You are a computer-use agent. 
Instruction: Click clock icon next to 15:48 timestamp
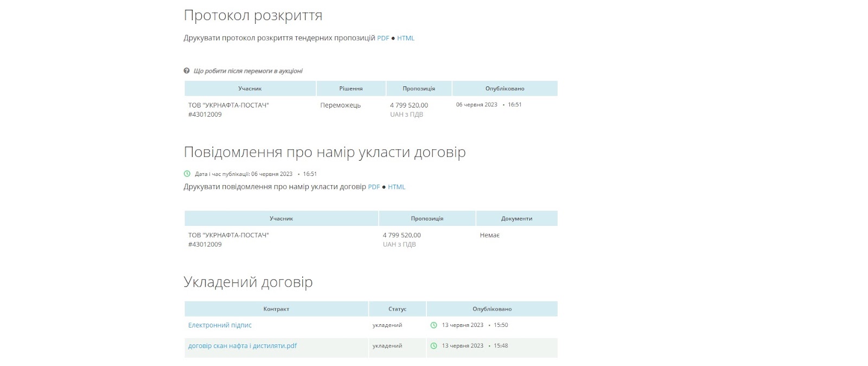click(x=434, y=346)
